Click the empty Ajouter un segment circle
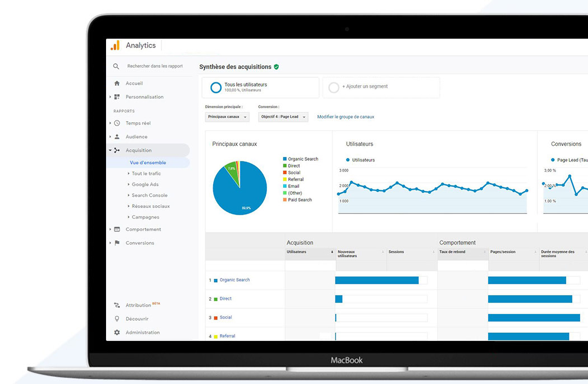 click(x=334, y=87)
